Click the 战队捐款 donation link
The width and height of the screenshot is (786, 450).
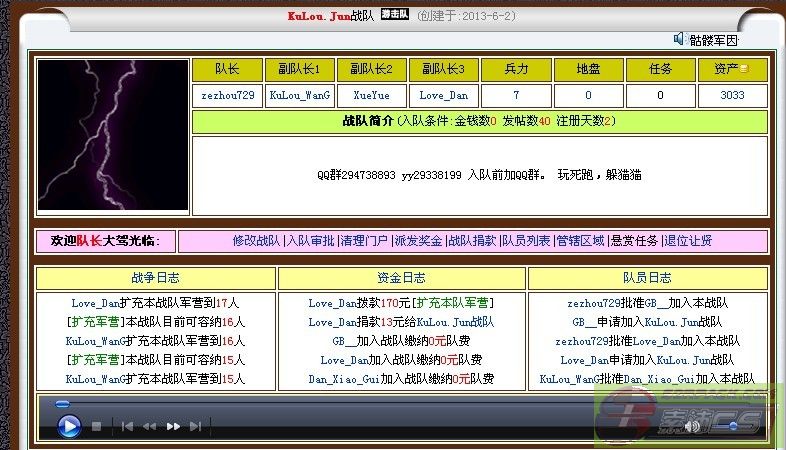click(472, 241)
